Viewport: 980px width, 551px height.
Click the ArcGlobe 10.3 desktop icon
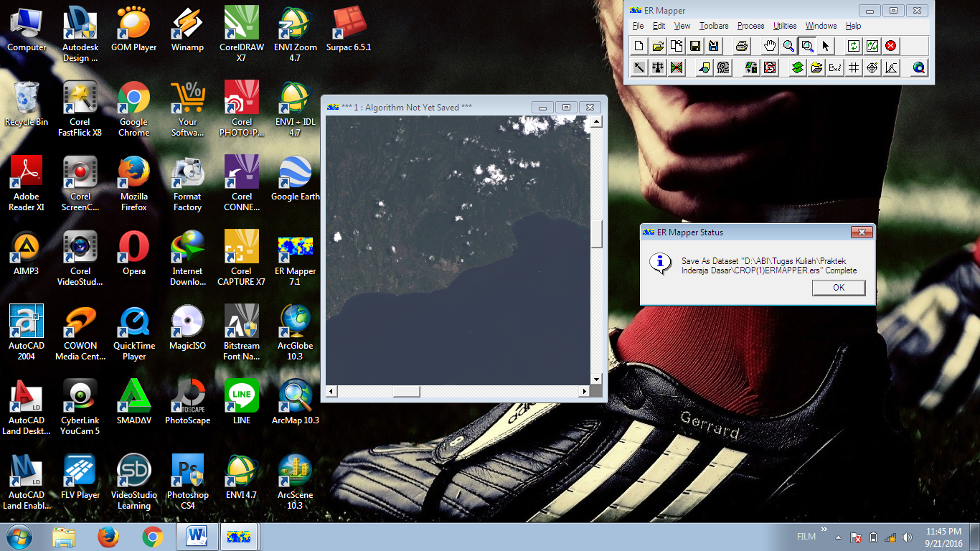pyautogui.click(x=295, y=331)
